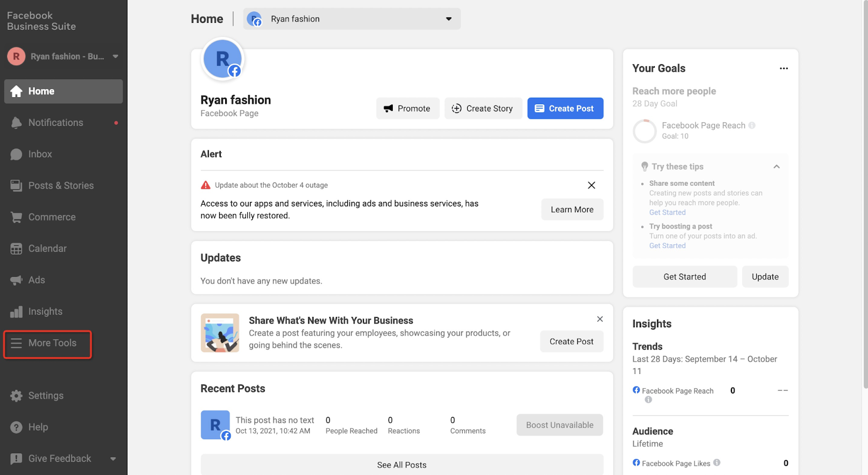The height and width of the screenshot is (475, 868).
Task: Expand the Give Feedback dropdown arrow
Action: [x=113, y=459]
